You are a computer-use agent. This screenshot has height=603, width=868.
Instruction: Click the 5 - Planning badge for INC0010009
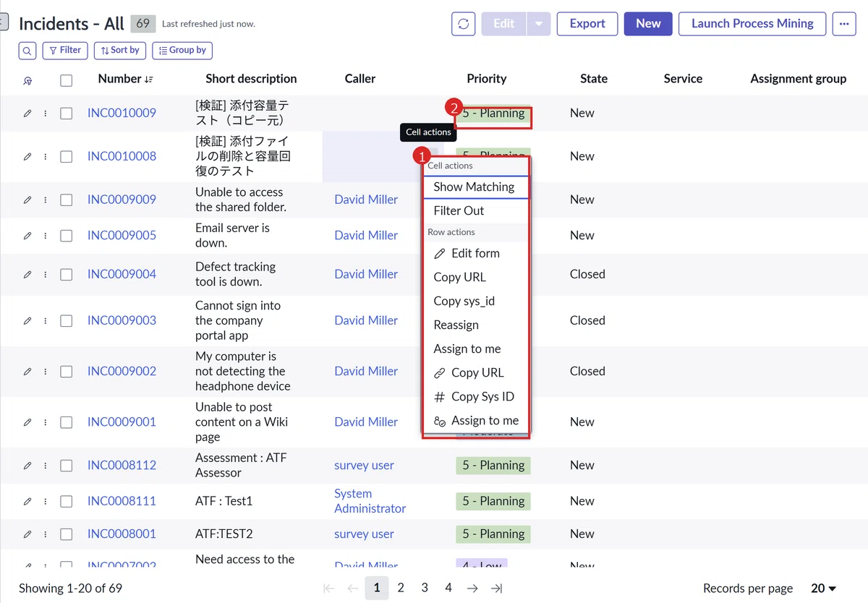[493, 114]
